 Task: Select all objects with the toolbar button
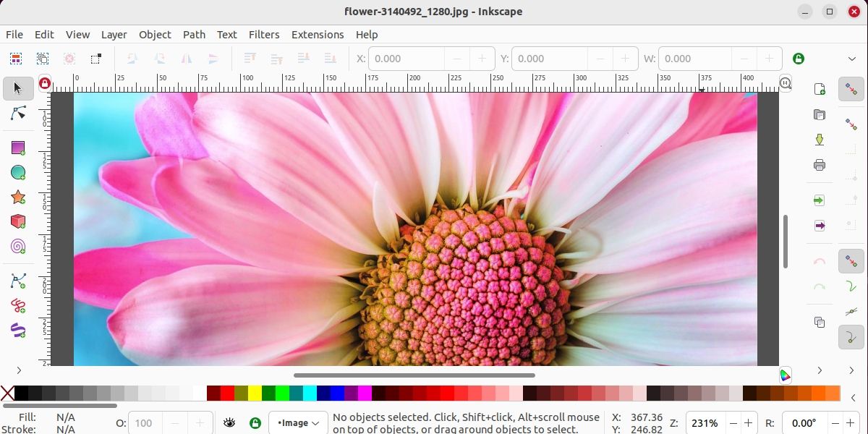[x=15, y=59]
